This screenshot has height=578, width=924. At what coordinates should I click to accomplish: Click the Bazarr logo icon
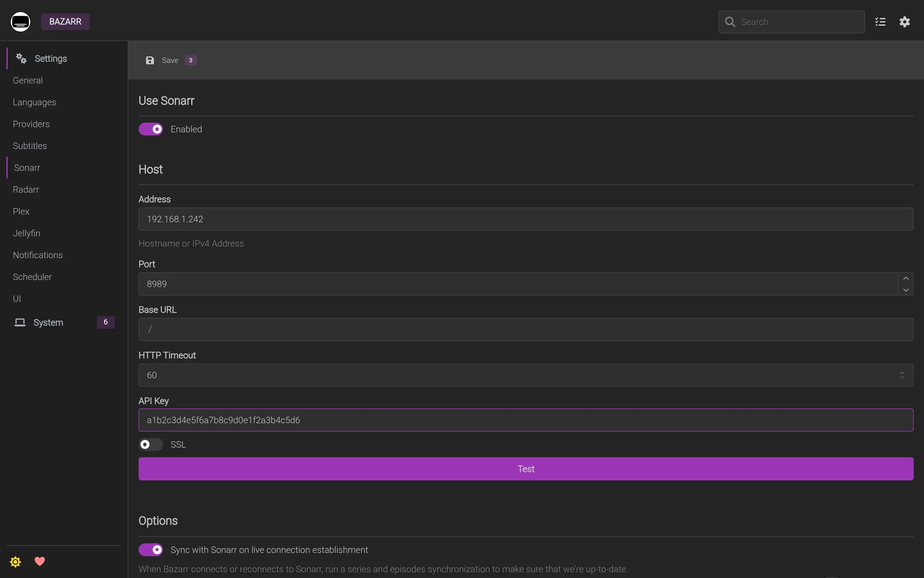point(21,22)
